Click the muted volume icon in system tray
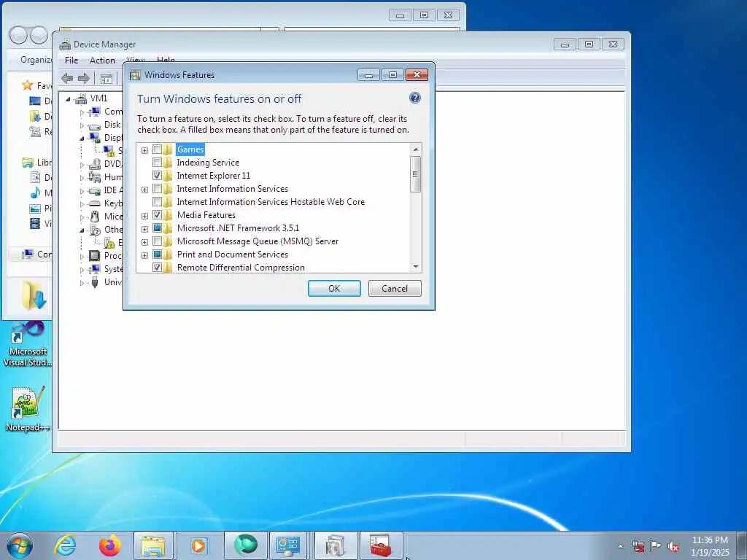Image resolution: width=747 pixels, height=560 pixels. (673, 547)
